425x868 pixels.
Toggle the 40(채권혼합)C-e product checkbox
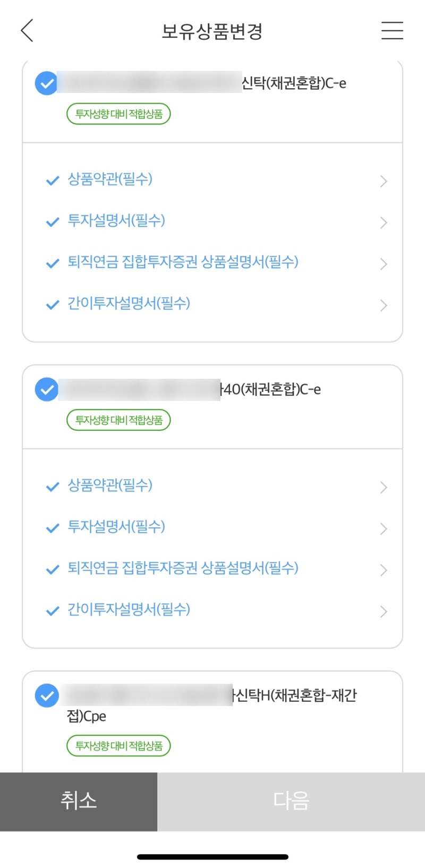(x=46, y=389)
